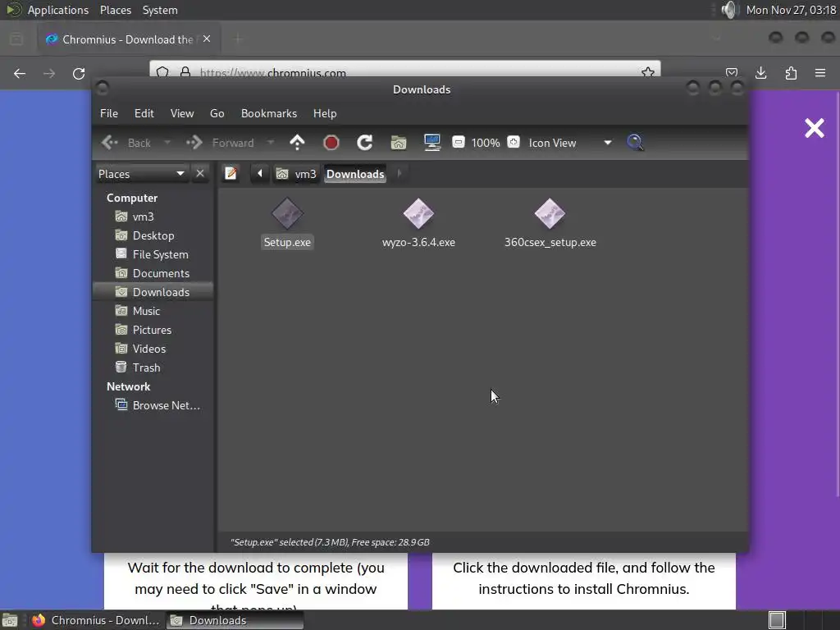This screenshot has height=630, width=840.
Task: Click the volume speaker icon in the panel
Action: 729,10
